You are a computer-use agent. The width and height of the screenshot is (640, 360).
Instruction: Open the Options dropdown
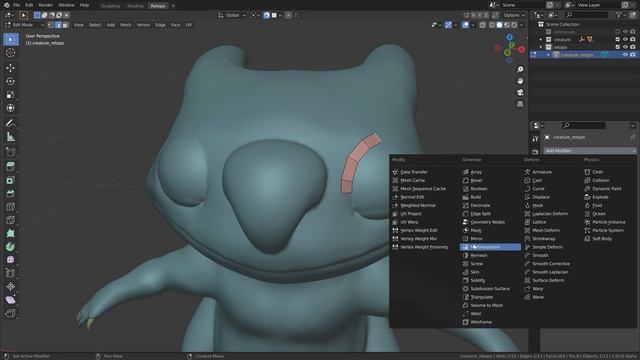point(513,15)
